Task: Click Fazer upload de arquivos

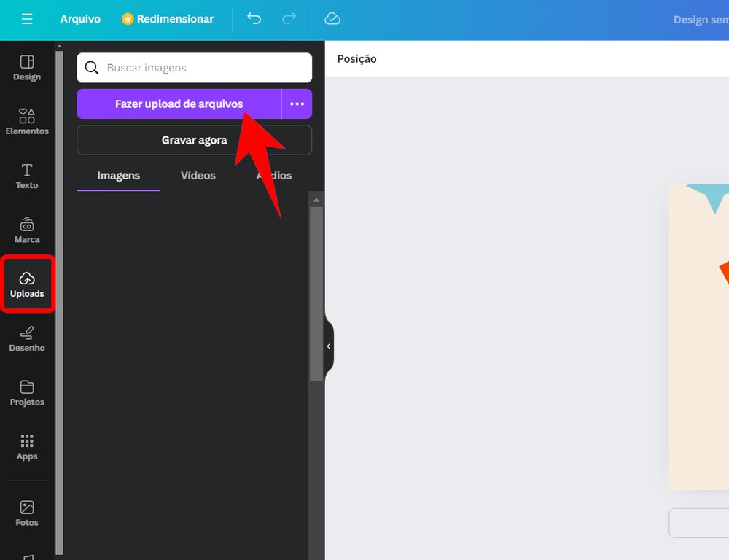Action: 179,104
